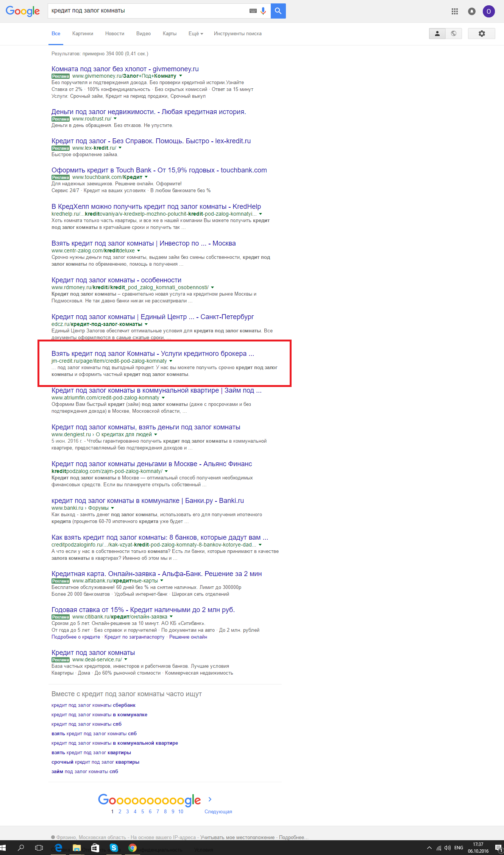Open Banki.ru forum result link
Screen dimensions: 504x855
[x=148, y=501]
